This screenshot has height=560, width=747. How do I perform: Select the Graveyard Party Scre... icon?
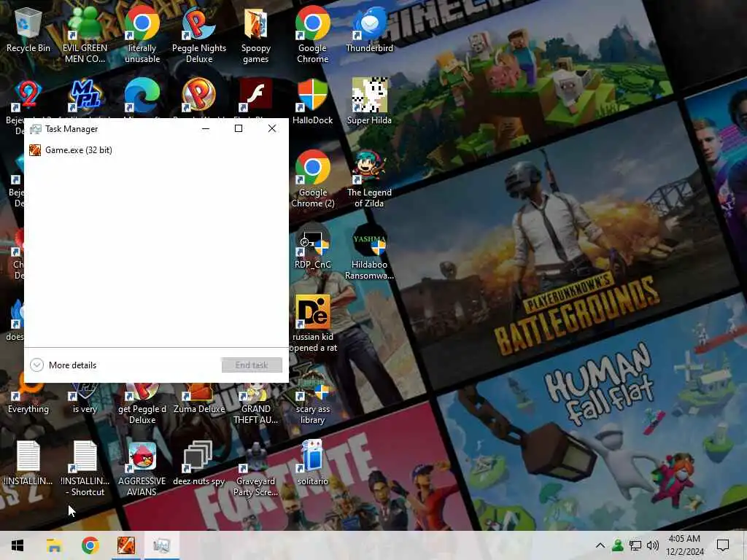pos(256,469)
